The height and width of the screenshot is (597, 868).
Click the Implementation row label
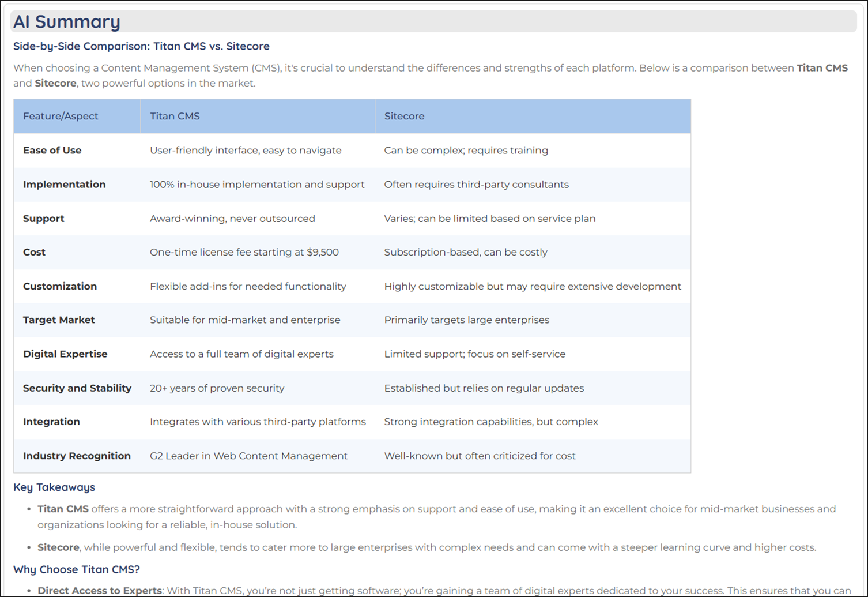(x=64, y=185)
